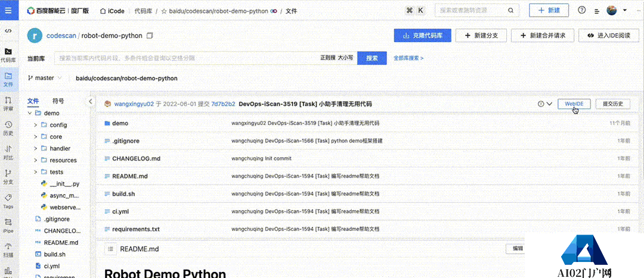Copy the repository name icon next to robot-demo-python
Viewport: 644px width, 278px height.
coord(150,36)
